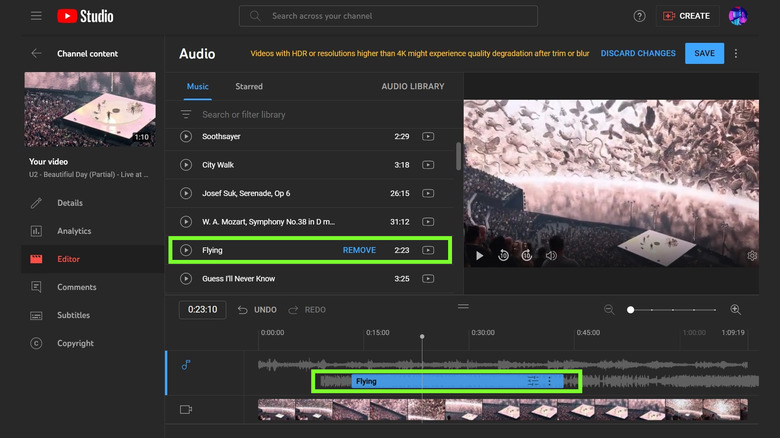This screenshot has width=780, height=438.
Task: Mute the video preview volume
Action: pyautogui.click(x=551, y=255)
